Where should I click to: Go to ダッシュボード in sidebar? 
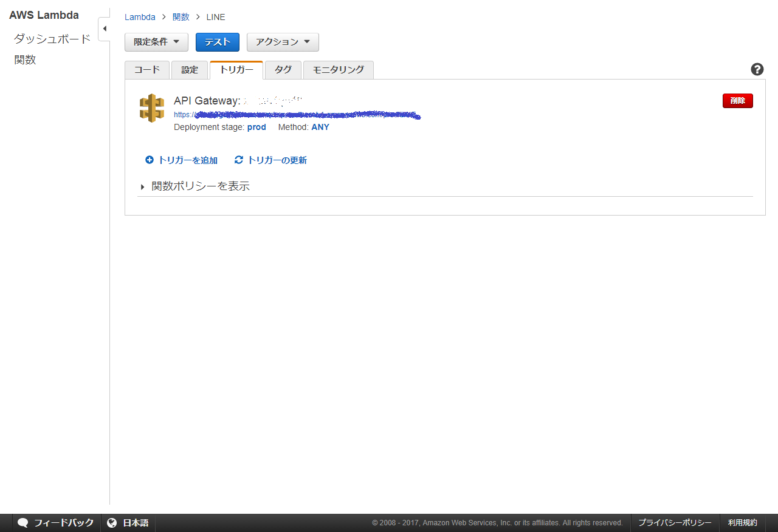click(52, 39)
